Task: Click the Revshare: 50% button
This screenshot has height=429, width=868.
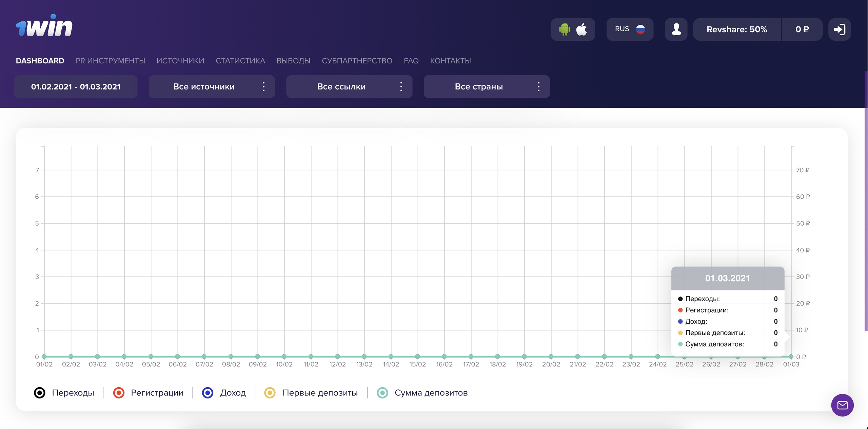Action: click(737, 30)
